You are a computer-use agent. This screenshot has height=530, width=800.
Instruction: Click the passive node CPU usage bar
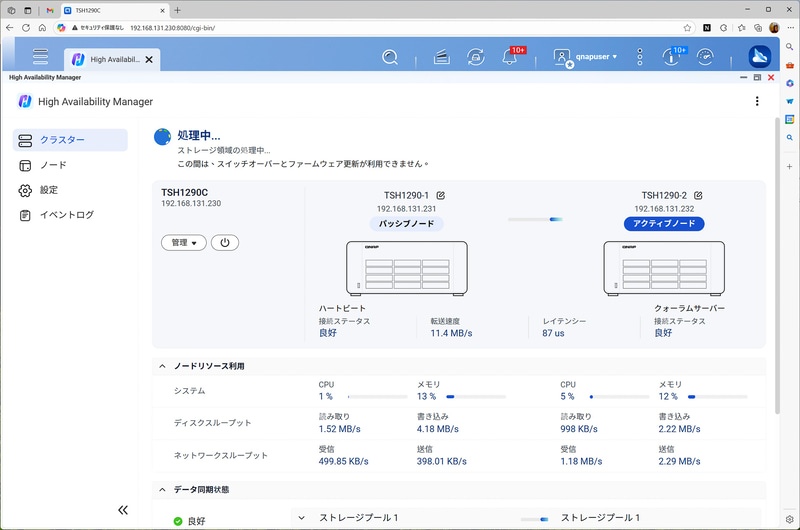click(x=377, y=396)
